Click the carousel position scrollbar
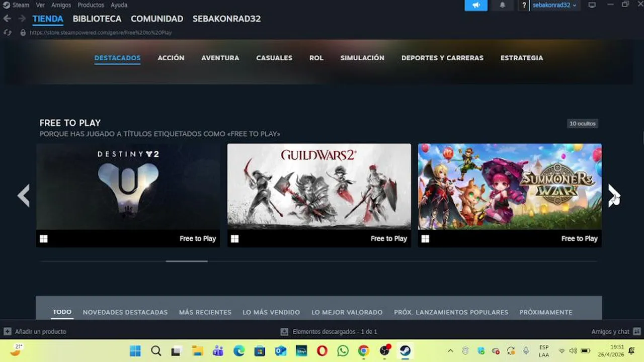The image size is (644, 362). (x=187, y=261)
